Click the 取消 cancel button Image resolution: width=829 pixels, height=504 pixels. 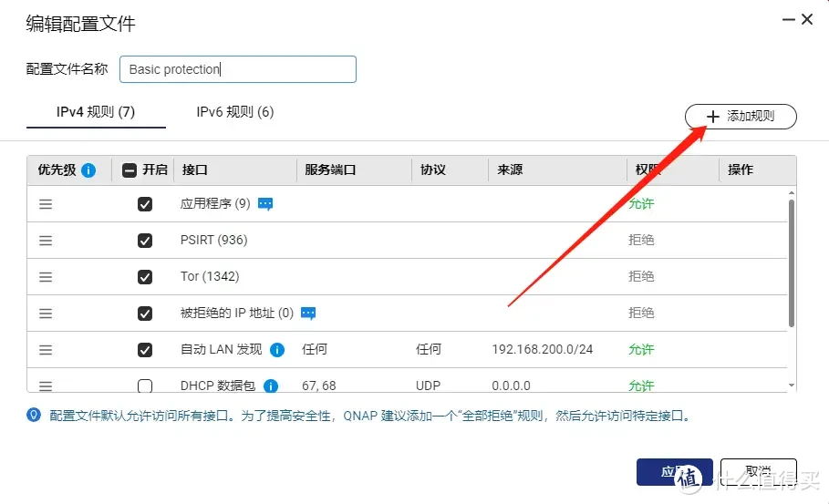[x=758, y=472]
